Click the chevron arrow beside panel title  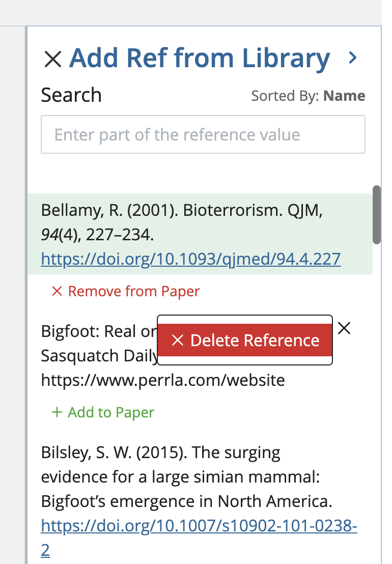pyautogui.click(x=352, y=58)
